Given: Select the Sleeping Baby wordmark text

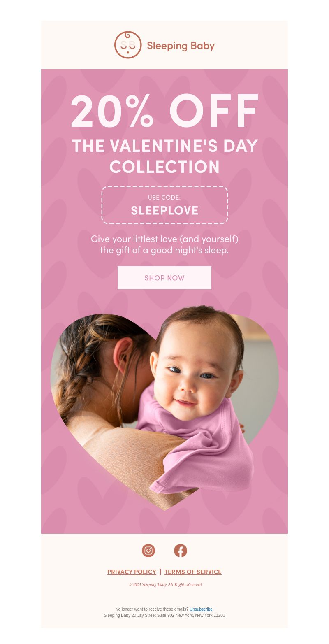Looking at the screenshot, I should coord(181,46).
